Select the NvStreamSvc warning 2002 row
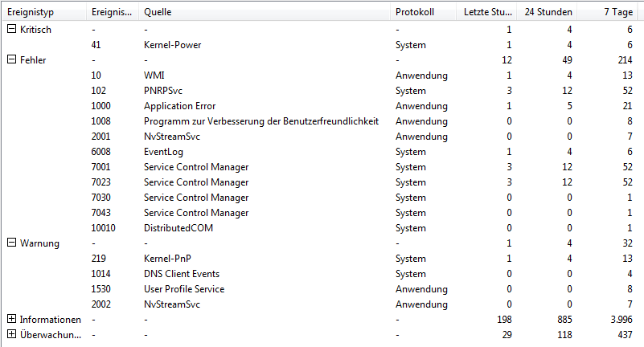 click(x=168, y=304)
